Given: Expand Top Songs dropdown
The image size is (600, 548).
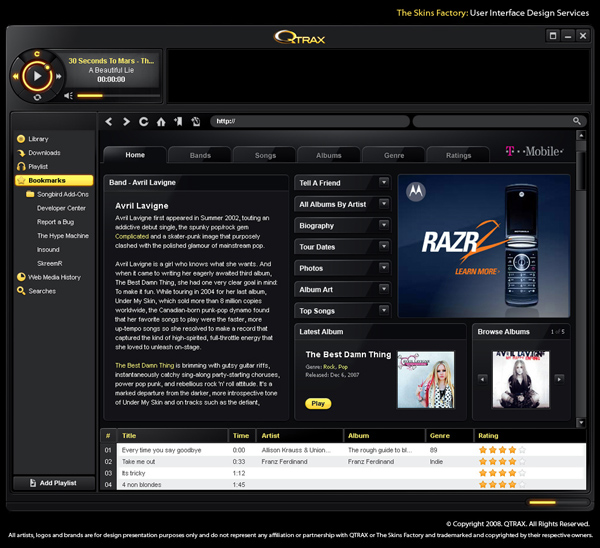Looking at the screenshot, I should click(384, 310).
